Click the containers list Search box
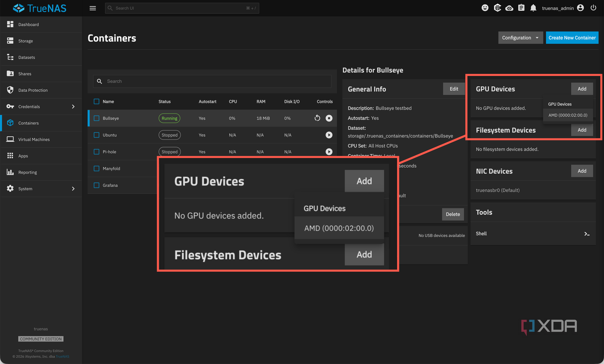Screen dimensions: 604x364 point(212,81)
